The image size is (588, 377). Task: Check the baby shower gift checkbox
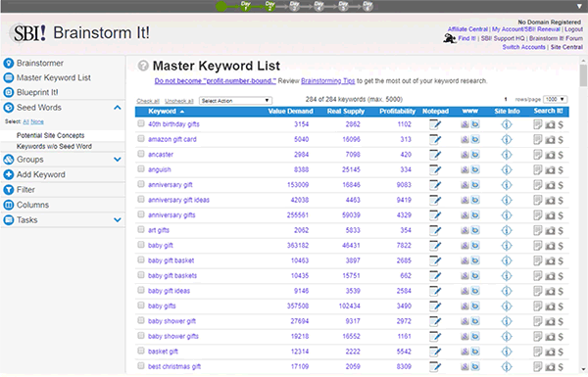pos(140,320)
